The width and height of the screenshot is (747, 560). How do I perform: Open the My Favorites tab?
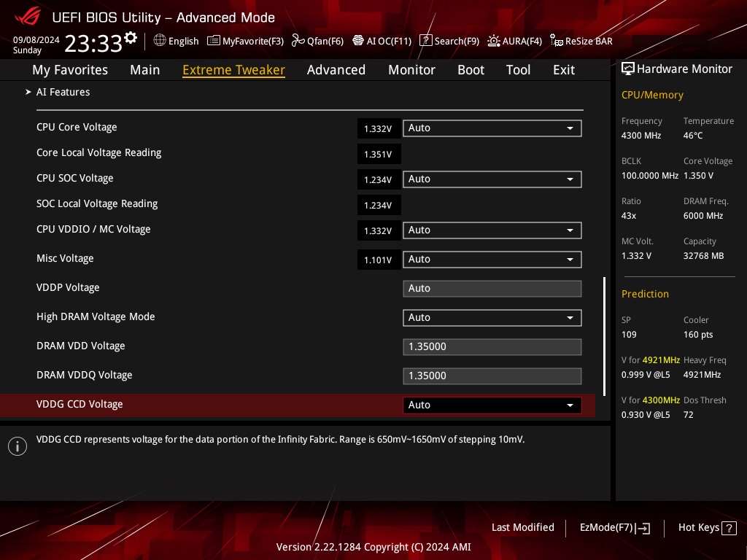70,70
